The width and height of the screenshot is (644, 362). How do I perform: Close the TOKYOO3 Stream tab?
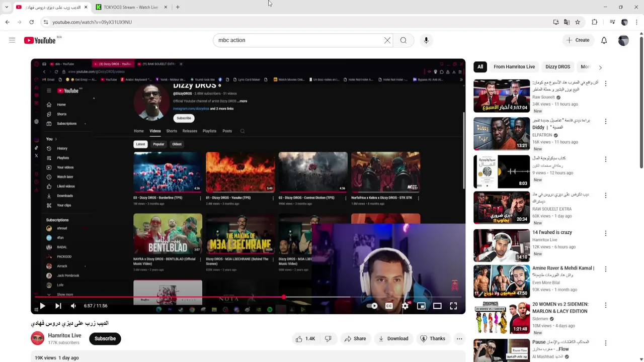[165, 7]
